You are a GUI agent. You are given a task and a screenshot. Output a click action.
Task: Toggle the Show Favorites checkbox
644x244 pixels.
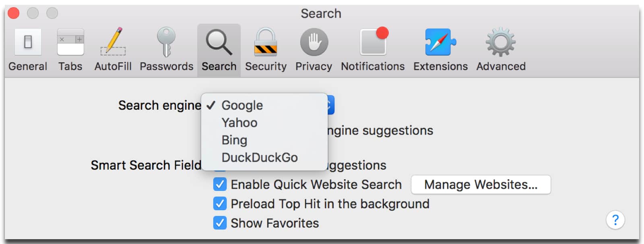220,223
